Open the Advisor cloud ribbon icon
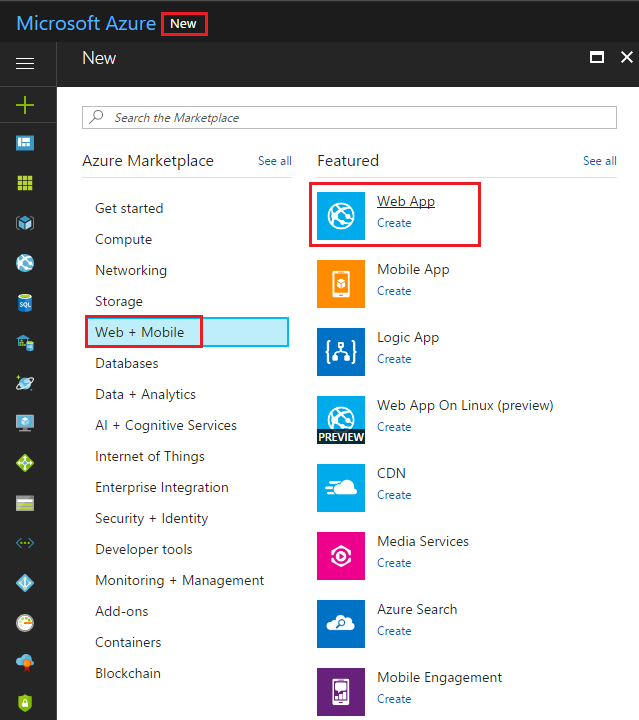This screenshot has width=639, height=720. coord(25,663)
